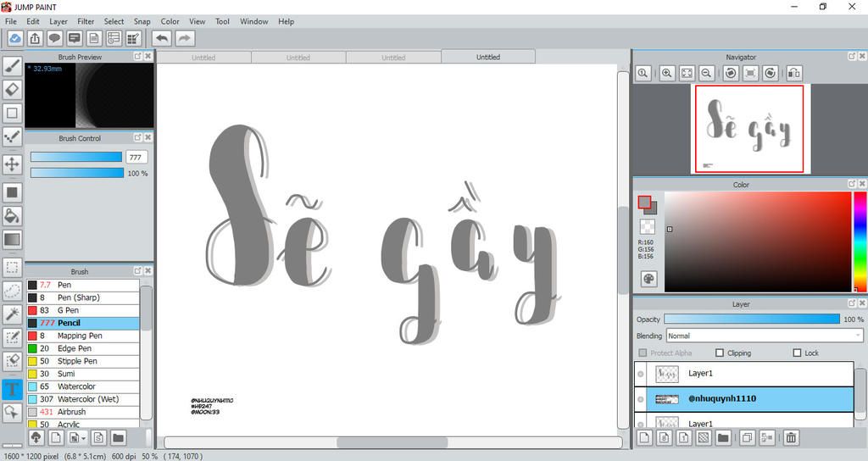Duplicate layer icon in Layer panel
Image resolution: width=868 pixels, height=461 pixels.
(x=747, y=438)
